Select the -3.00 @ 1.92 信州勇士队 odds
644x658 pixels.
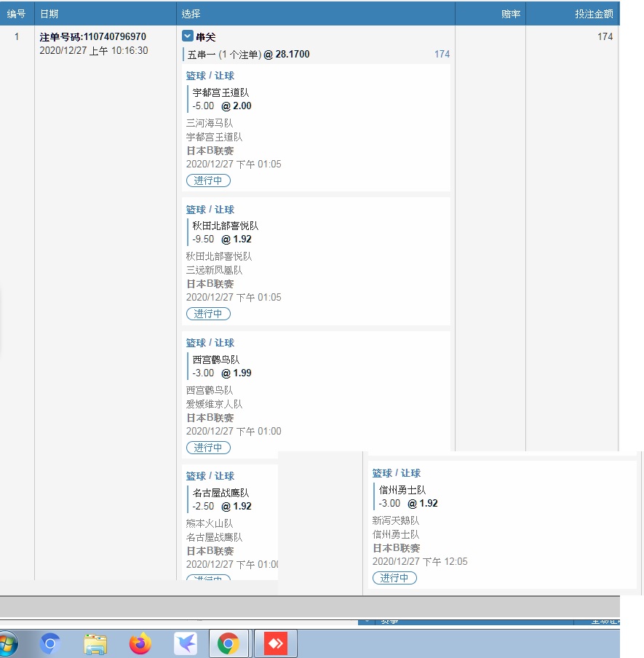point(408,503)
